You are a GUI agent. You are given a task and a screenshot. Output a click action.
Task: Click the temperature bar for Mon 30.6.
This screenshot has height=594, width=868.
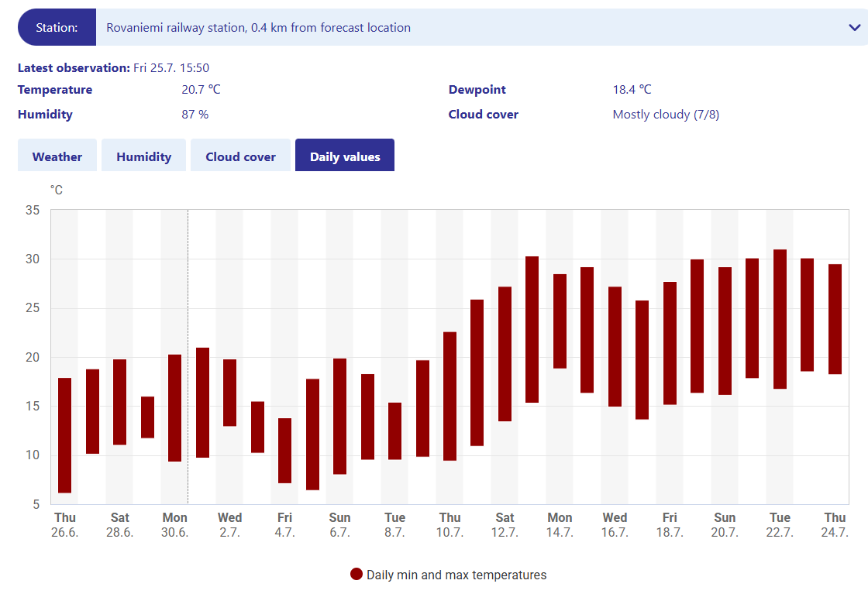click(x=175, y=408)
